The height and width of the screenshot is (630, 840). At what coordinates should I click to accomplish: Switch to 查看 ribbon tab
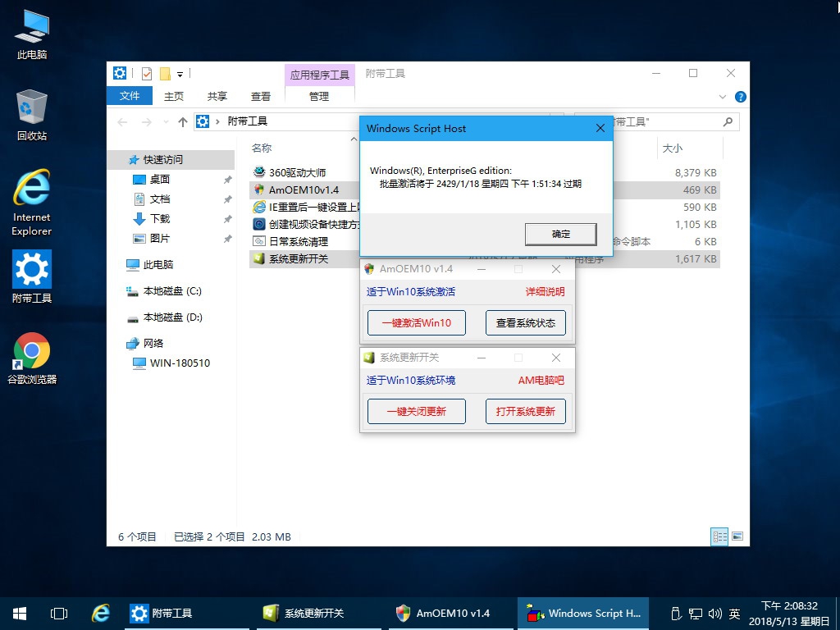click(261, 97)
